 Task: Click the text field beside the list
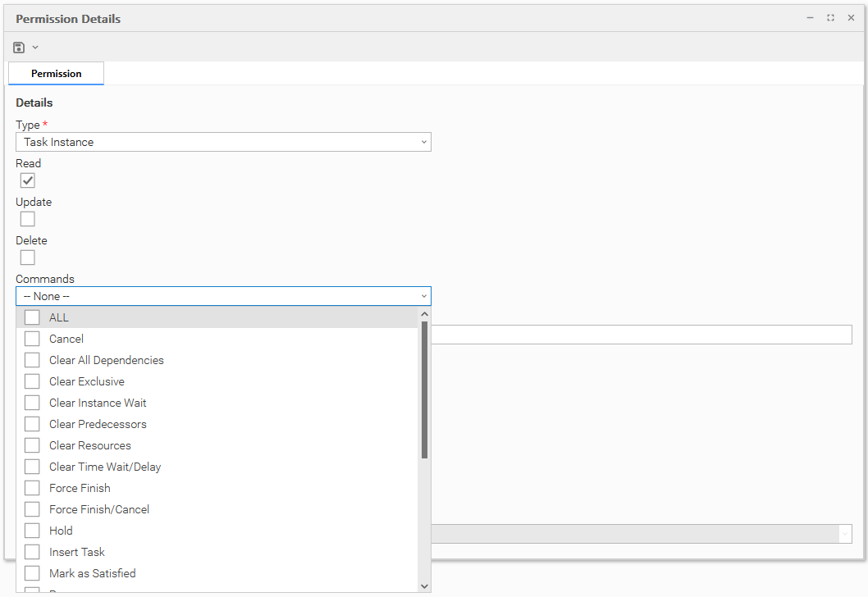(x=642, y=334)
